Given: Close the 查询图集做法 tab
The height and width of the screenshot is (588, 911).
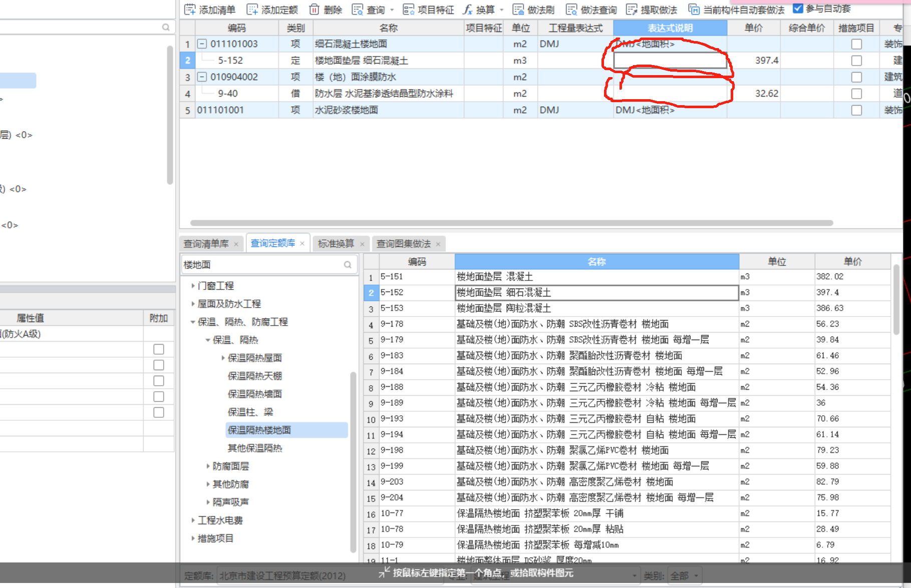Looking at the screenshot, I should coord(438,244).
